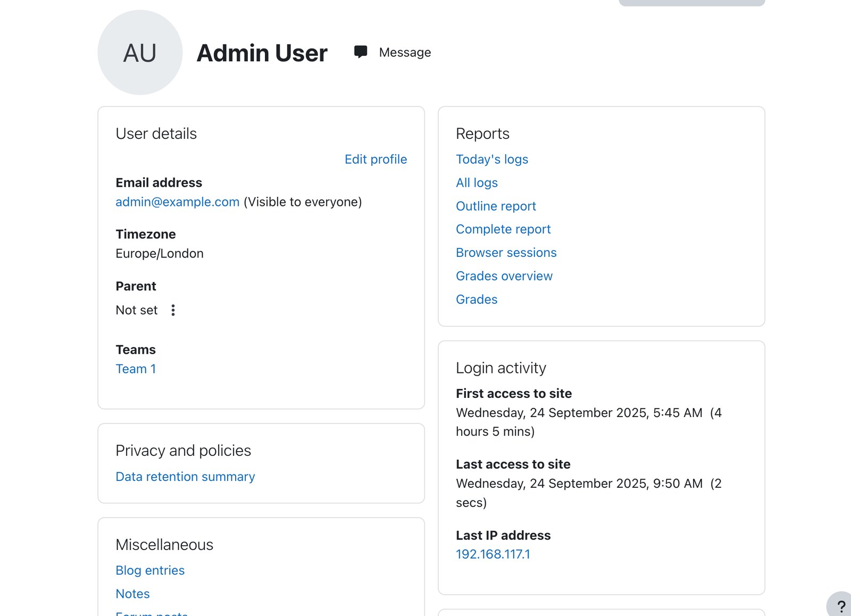View Today's logs report

point(492,159)
